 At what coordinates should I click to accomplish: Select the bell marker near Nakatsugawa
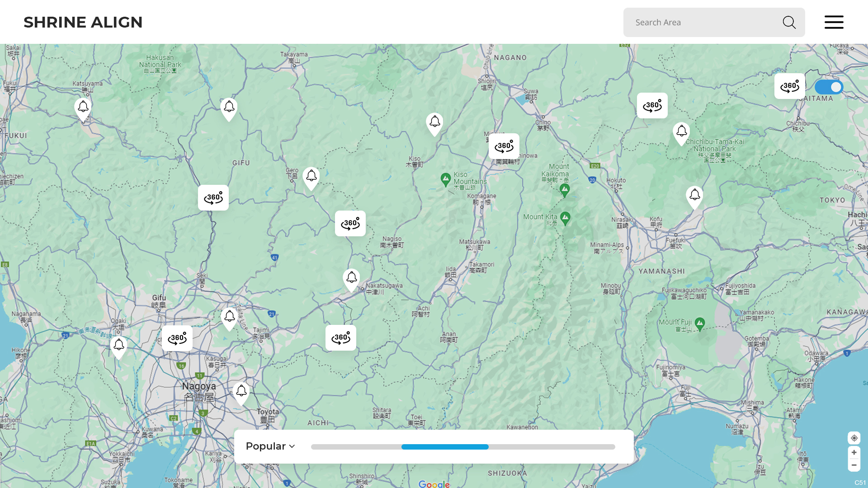click(x=351, y=278)
